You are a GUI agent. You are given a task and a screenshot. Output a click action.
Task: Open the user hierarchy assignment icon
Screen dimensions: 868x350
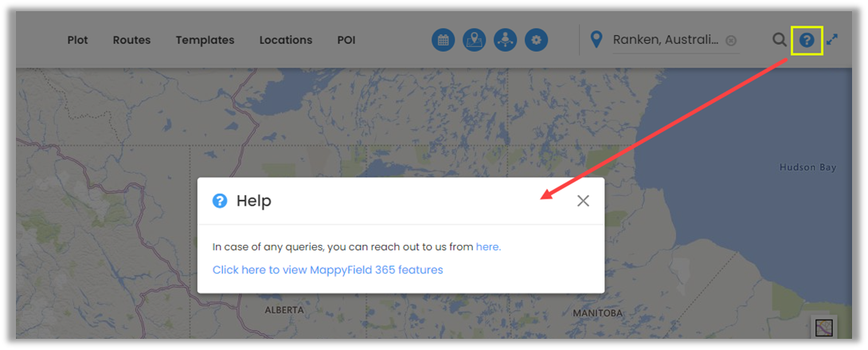[x=505, y=40]
